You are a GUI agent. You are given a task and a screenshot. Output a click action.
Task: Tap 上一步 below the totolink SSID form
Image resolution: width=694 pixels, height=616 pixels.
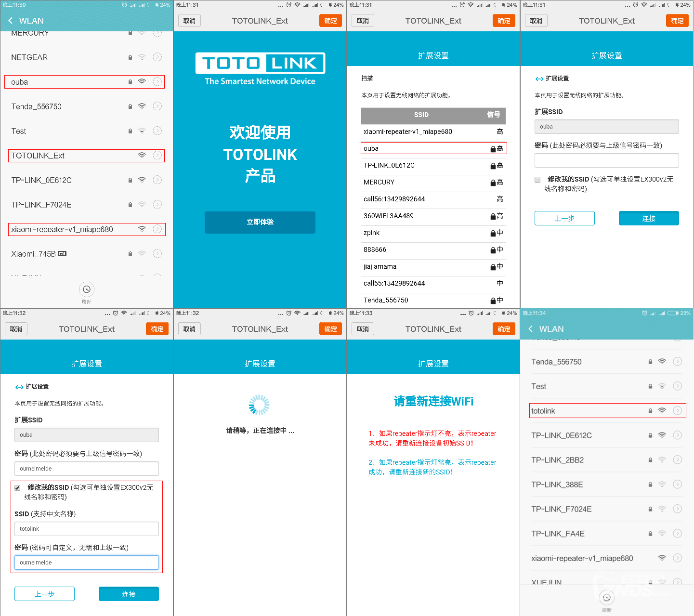coord(44,594)
